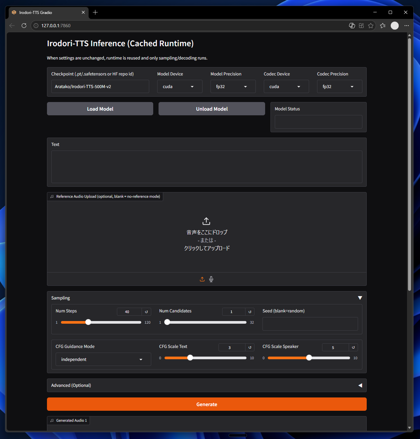Click the Num Steps slider handle
Viewport: 420px width, 439px height.
pyautogui.click(x=88, y=322)
